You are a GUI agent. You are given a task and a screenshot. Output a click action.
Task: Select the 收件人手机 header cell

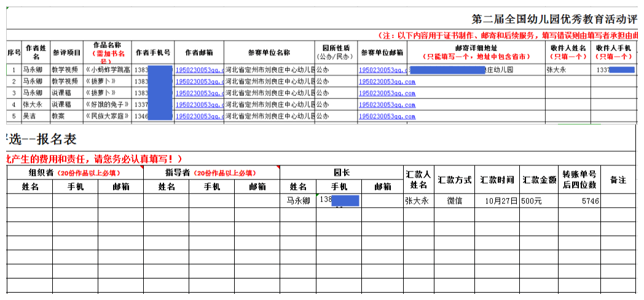(x=615, y=52)
